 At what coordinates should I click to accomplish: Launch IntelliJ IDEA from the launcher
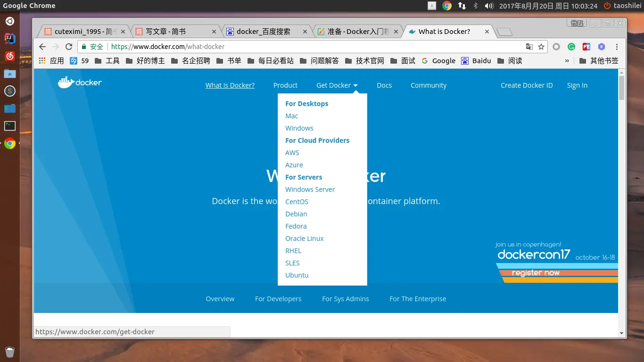coord(10,39)
